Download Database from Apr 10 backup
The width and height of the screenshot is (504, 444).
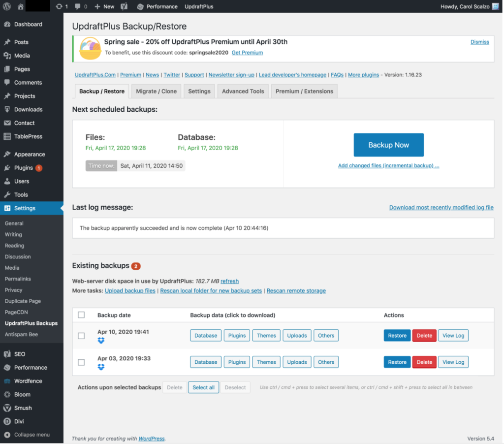pos(206,336)
